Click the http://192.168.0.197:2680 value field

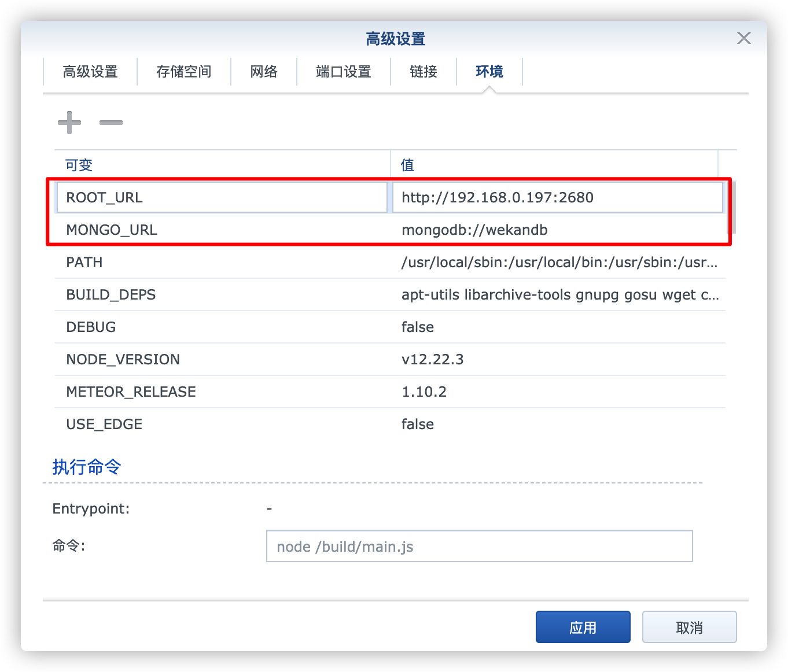[557, 197]
